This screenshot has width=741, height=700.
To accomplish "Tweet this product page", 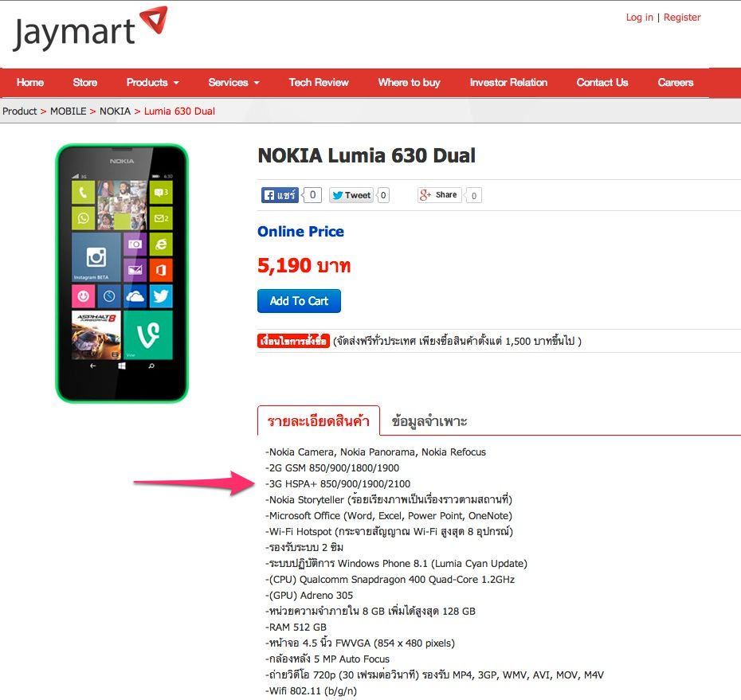I will pyautogui.click(x=351, y=195).
